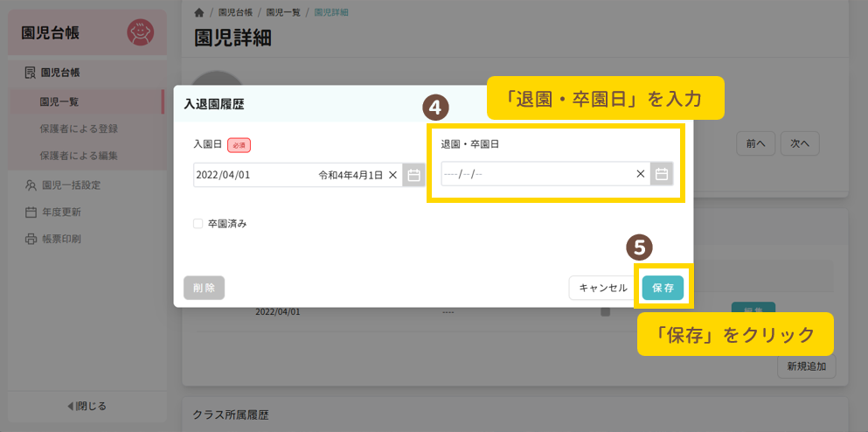Click checkbox in the history table row
This screenshot has width=868, height=432.
coord(605,311)
